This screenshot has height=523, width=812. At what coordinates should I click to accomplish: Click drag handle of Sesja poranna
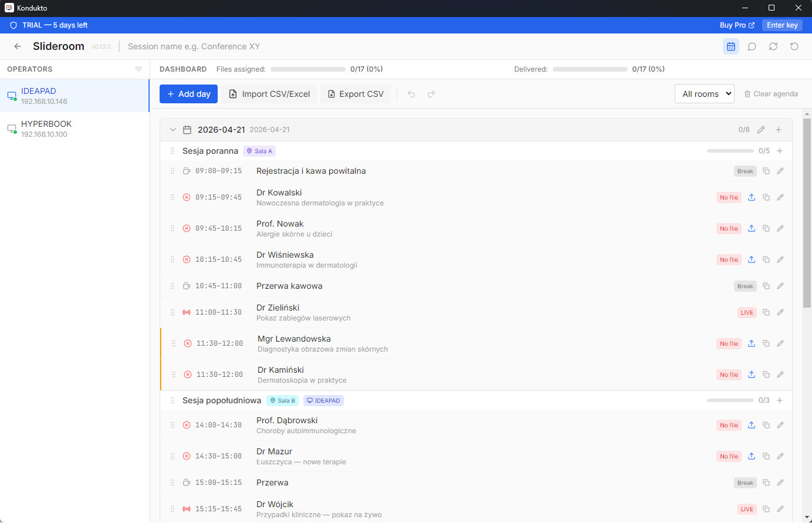coord(172,151)
